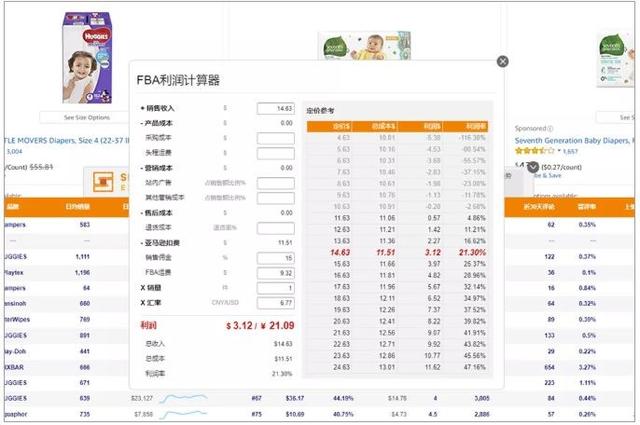Collapse the 营销成本 section
This screenshot has width=640, height=425.
tap(141, 168)
